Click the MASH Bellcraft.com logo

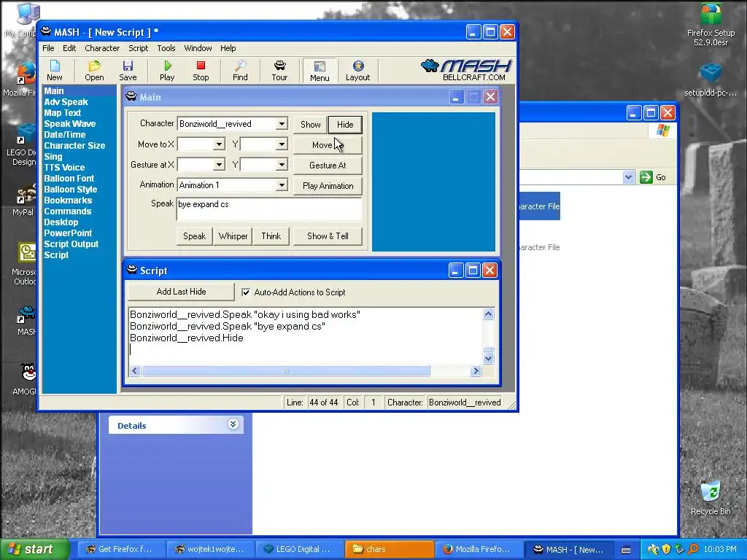click(466, 70)
